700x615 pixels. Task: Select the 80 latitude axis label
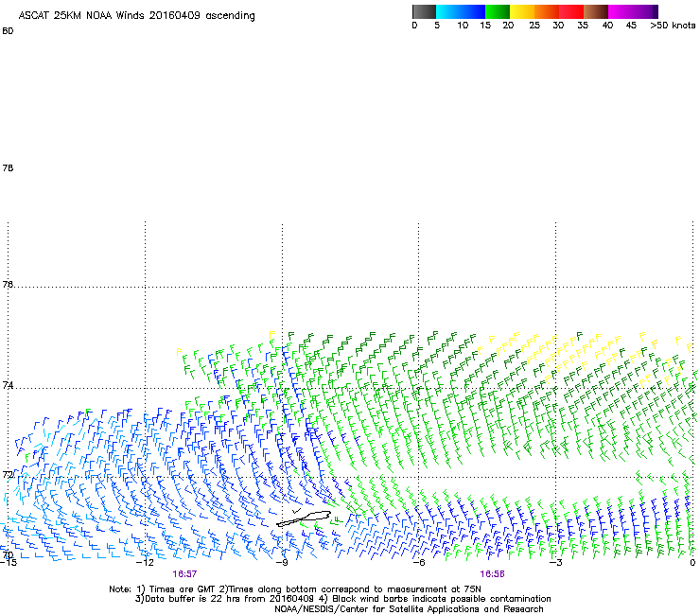8,31
